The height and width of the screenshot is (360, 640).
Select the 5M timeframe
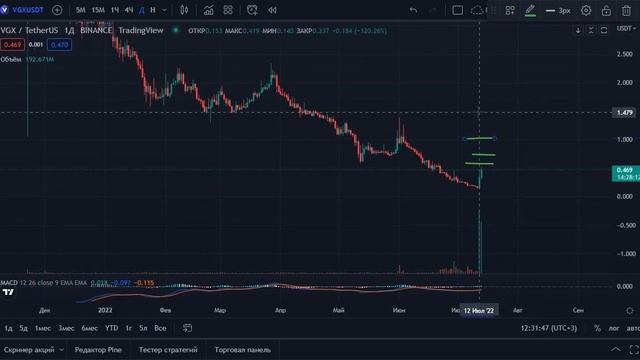tap(80, 10)
